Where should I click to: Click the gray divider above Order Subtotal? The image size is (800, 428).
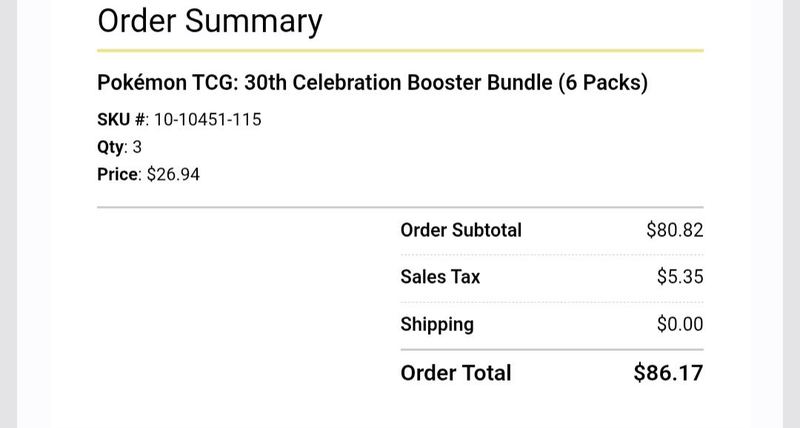401,207
